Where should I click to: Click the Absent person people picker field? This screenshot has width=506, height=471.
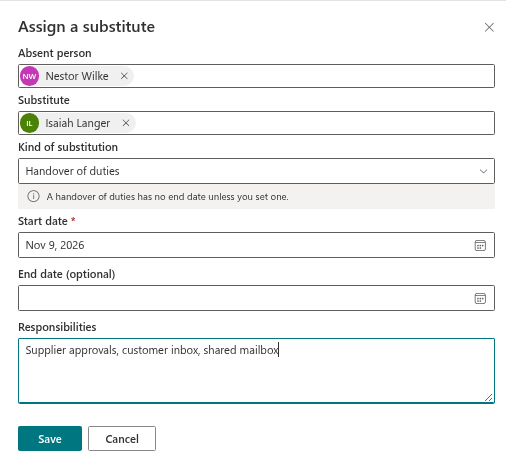point(256,76)
